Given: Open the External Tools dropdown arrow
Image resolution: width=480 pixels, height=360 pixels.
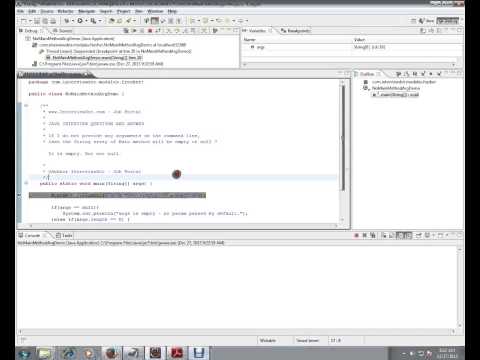Looking at the screenshot, I should coord(100,21).
